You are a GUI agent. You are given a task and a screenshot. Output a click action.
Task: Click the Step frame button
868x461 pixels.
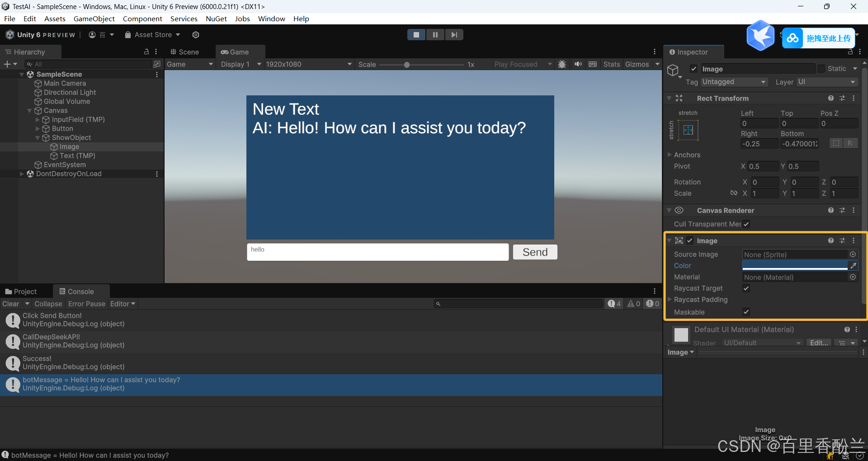[454, 35]
